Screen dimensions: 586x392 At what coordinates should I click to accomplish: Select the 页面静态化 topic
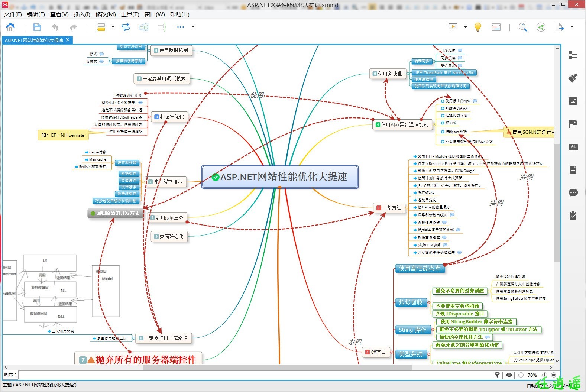169,236
